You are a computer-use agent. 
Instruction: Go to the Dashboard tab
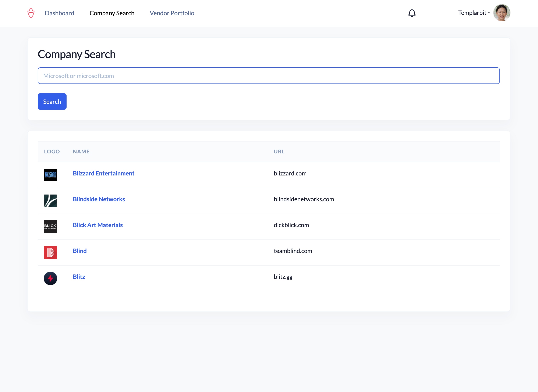point(60,13)
